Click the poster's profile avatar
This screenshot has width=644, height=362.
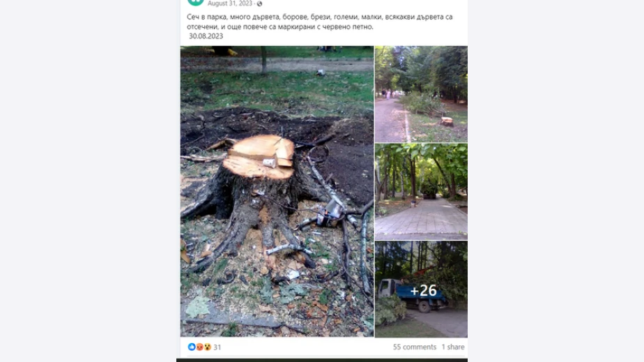click(195, 1)
